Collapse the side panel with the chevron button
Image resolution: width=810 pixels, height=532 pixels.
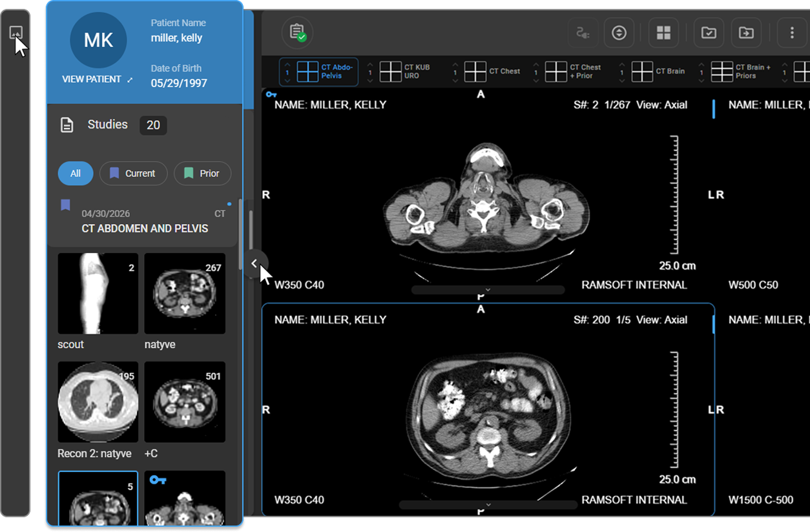click(x=254, y=263)
